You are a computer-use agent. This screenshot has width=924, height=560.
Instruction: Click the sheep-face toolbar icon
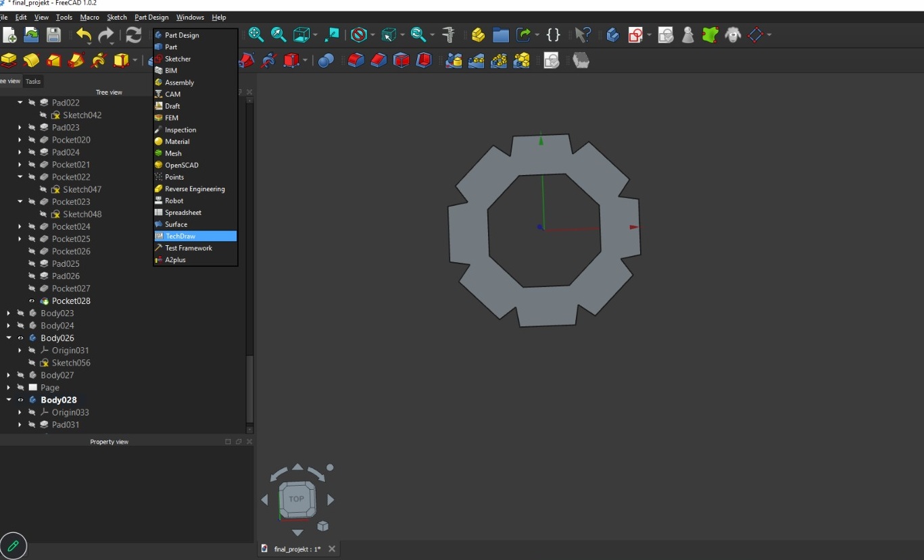pyautogui.click(x=733, y=34)
